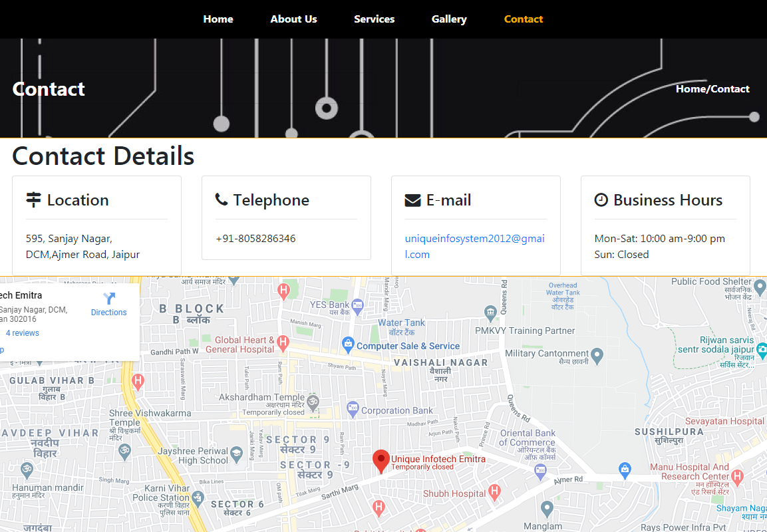Click the YES Bank map marker icon
The height and width of the screenshot is (532, 767).
358,307
